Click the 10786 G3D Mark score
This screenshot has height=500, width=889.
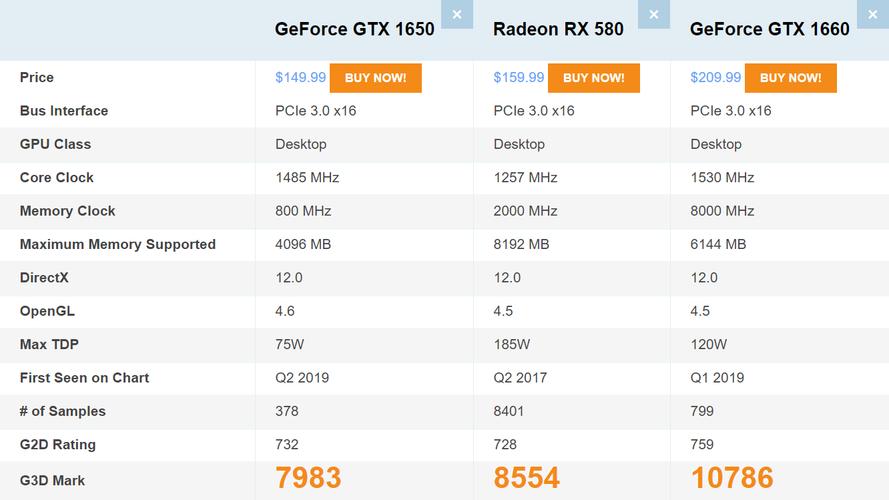(x=731, y=479)
